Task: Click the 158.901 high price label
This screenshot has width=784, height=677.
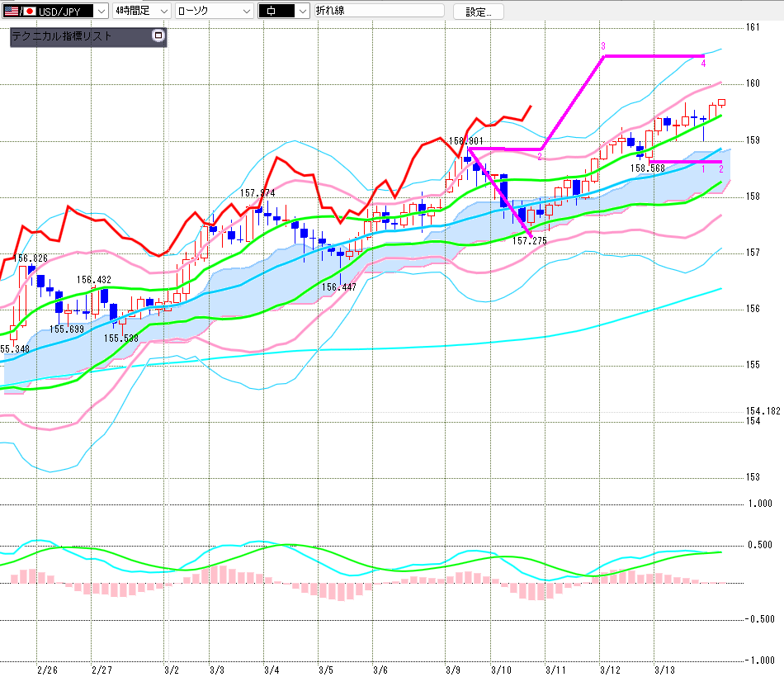Action: (x=466, y=141)
